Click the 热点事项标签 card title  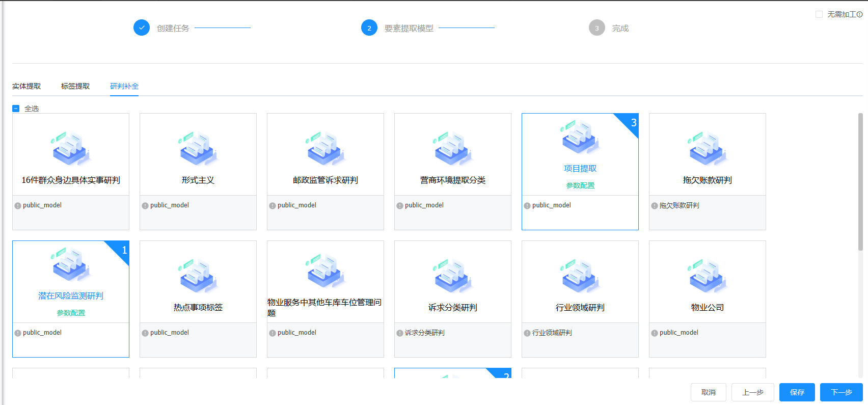tap(198, 308)
